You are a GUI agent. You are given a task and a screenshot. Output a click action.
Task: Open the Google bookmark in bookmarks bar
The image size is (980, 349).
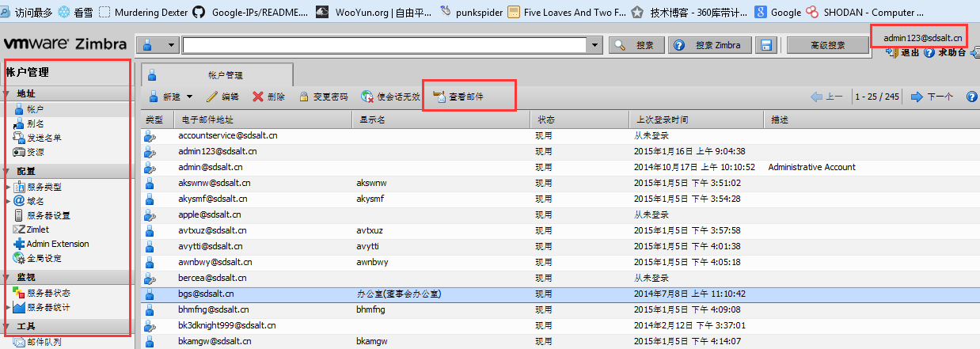(x=777, y=12)
